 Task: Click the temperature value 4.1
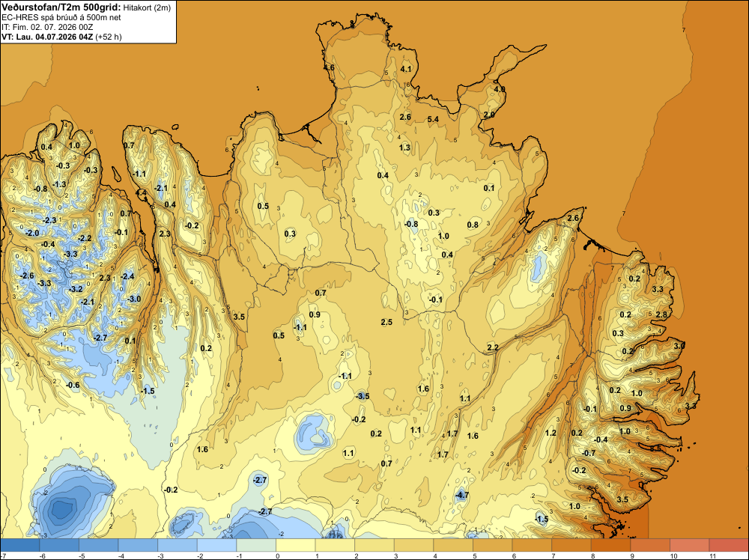(x=405, y=69)
